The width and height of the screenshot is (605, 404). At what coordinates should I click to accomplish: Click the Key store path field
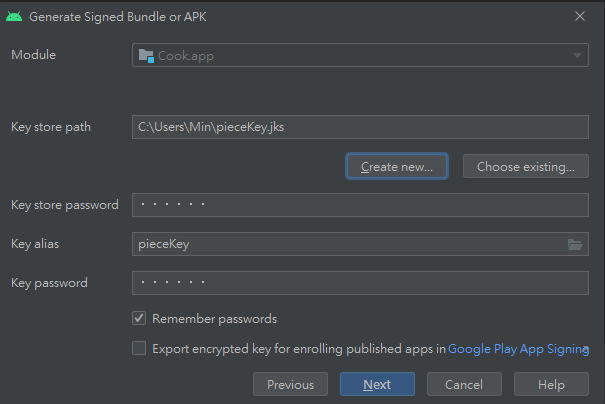click(x=360, y=127)
